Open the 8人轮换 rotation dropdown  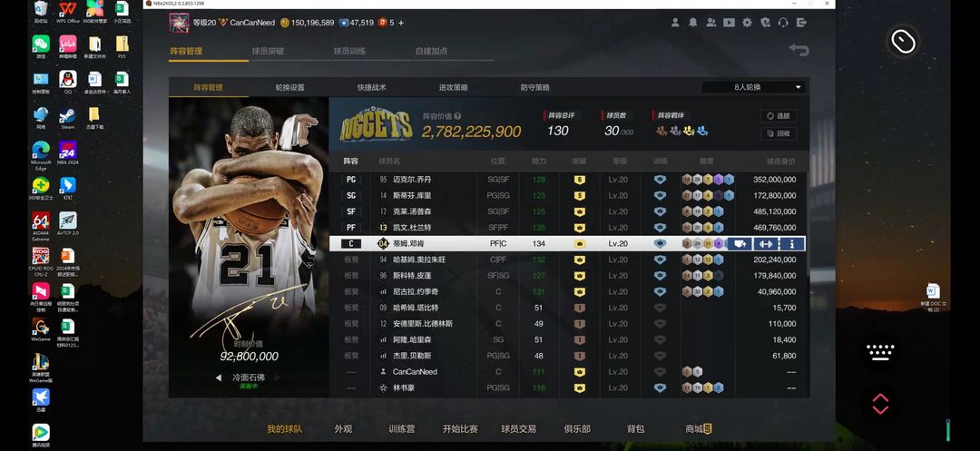(754, 87)
